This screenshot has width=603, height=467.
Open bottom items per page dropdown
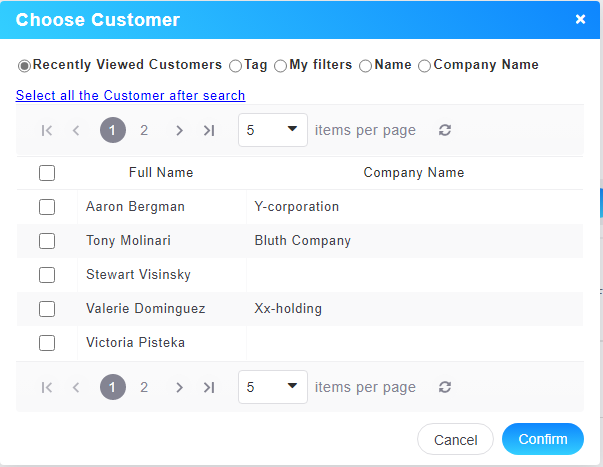point(272,387)
